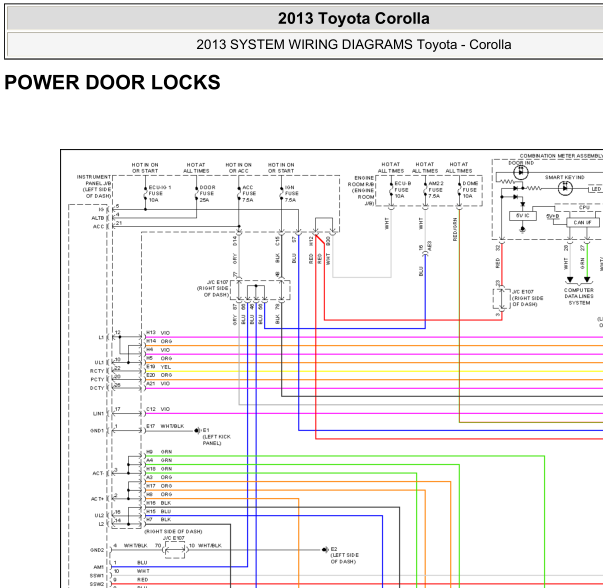Image resolution: width=603 pixels, height=588 pixels.
Task: Click the arrowhead on the GRN data line
Action: 587,279
